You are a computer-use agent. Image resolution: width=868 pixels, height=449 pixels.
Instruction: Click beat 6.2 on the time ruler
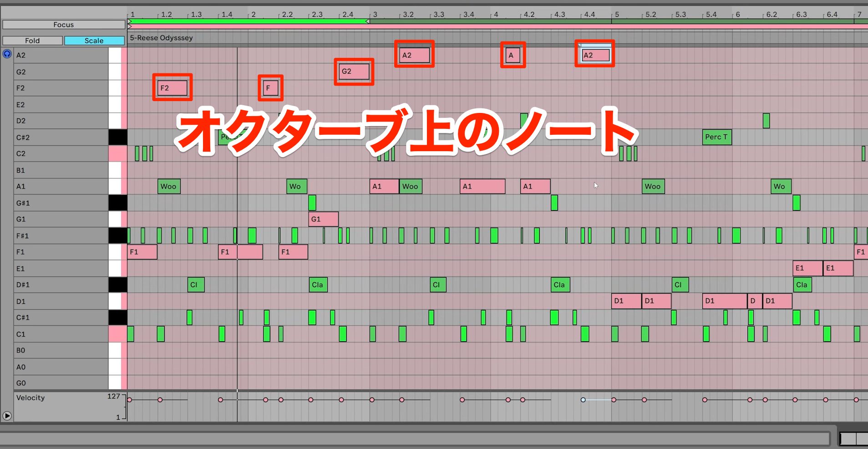772,15
